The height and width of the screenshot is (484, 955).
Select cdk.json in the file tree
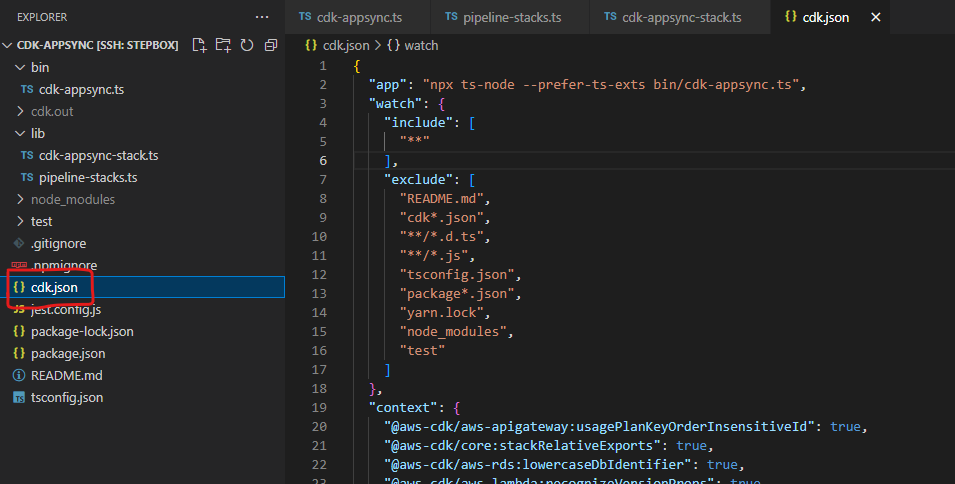[x=143, y=287]
